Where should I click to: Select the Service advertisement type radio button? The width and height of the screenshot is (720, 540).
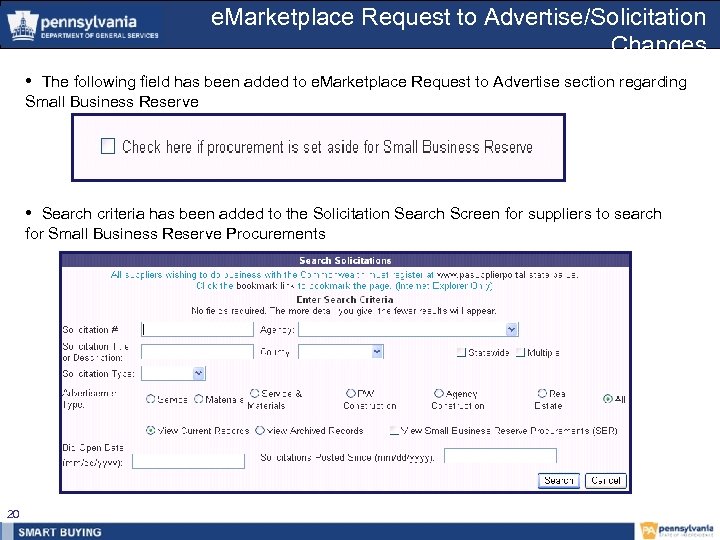pos(150,399)
